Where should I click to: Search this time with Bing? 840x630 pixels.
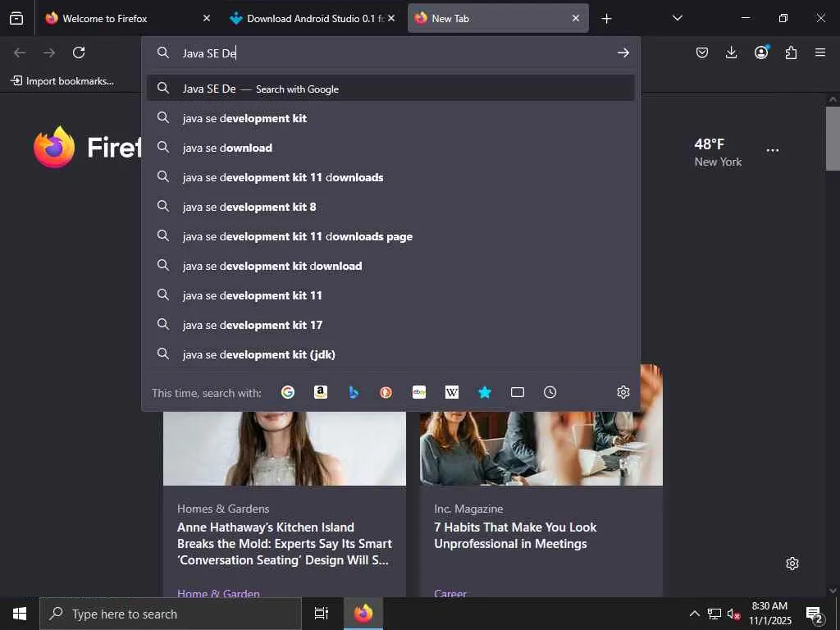tap(353, 392)
